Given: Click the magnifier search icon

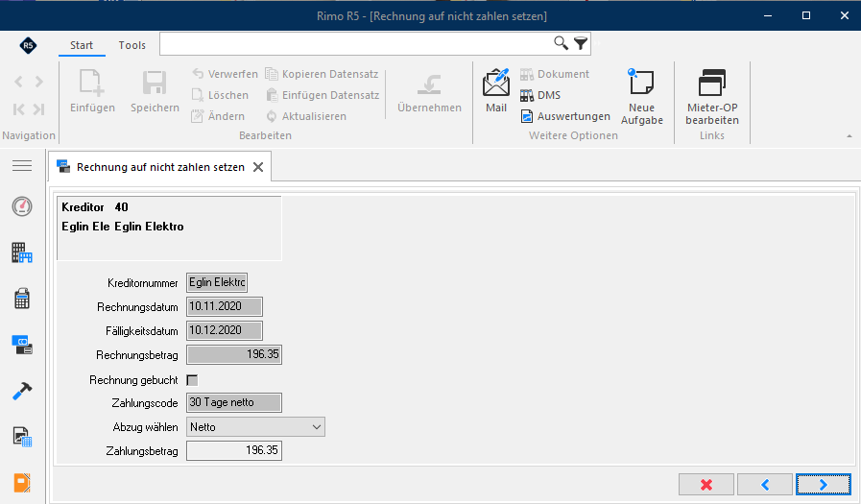Looking at the screenshot, I should click(561, 43).
